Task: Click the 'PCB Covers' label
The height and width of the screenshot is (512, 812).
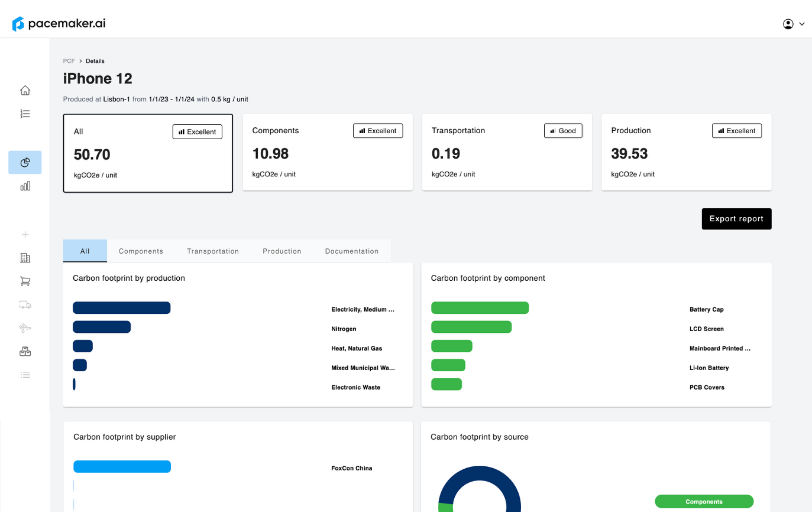Action: click(707, 387)
